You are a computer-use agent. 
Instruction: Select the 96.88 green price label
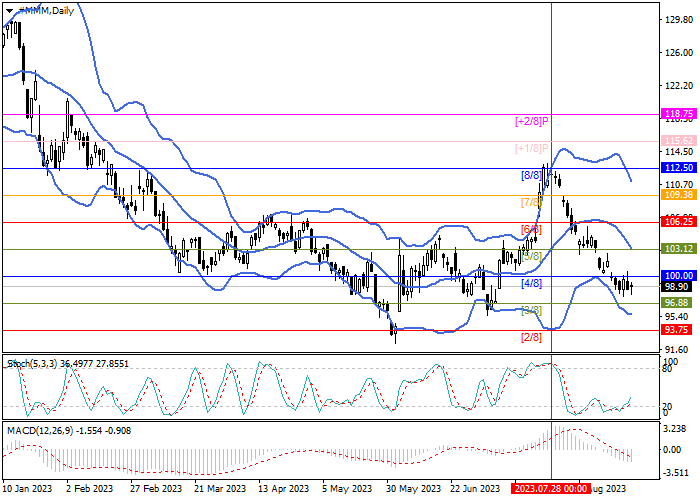click(x=676, y=303)
